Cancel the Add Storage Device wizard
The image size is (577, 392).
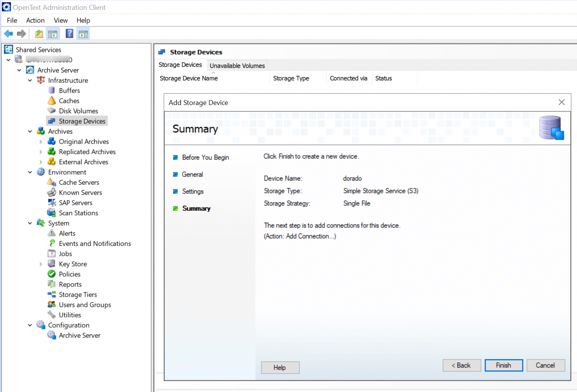pos(546,365)
